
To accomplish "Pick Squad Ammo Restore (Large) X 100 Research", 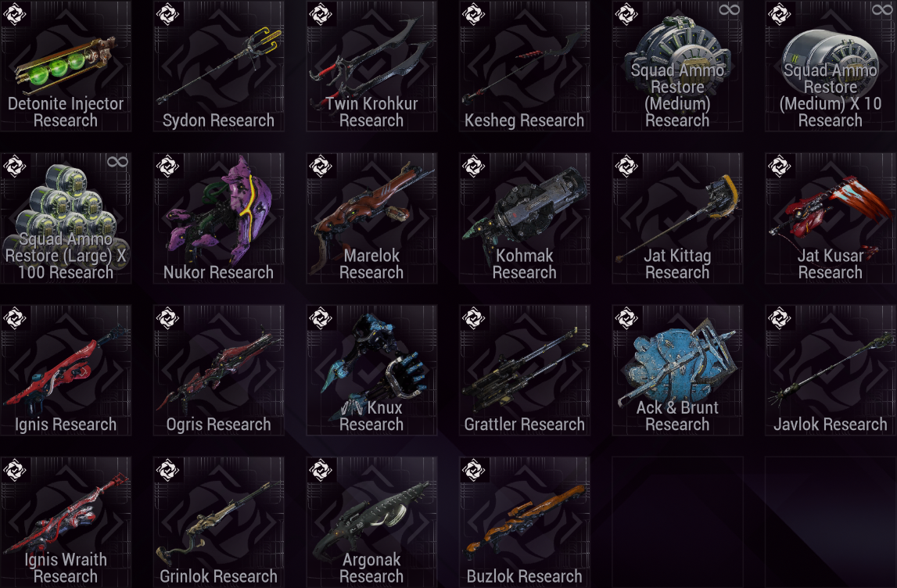I will pyautogui.click(x=66, y=218).
